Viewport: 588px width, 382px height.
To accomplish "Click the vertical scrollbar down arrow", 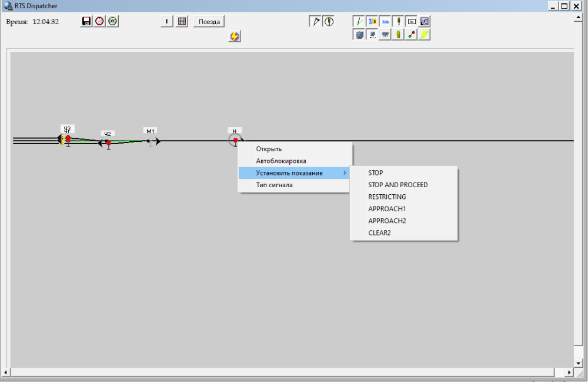I will point(578,363).
